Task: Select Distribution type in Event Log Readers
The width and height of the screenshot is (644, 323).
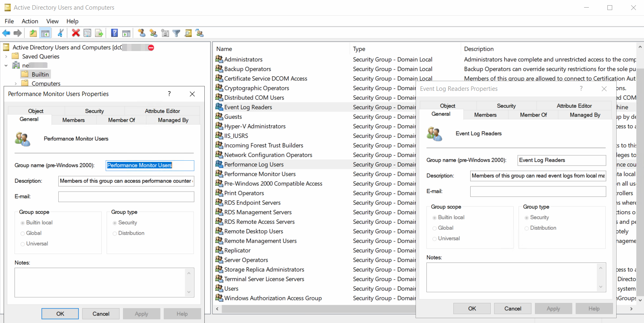Action: (x=527, y=228)
